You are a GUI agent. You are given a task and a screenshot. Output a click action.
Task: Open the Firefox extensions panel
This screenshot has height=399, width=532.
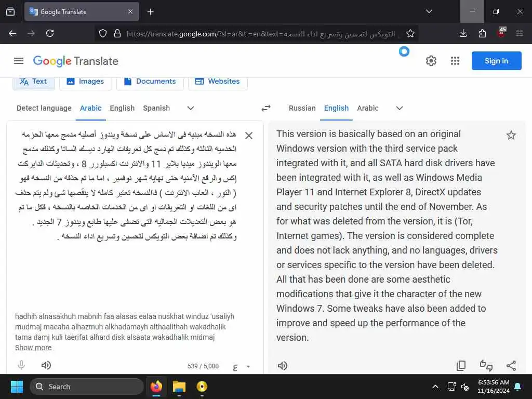click(482, 33)
